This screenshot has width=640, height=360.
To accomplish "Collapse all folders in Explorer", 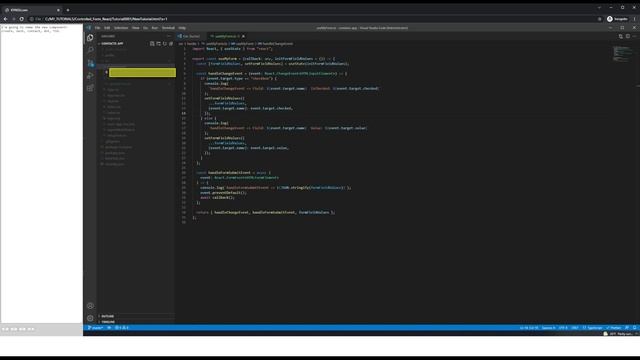I will tap(171, 44).
